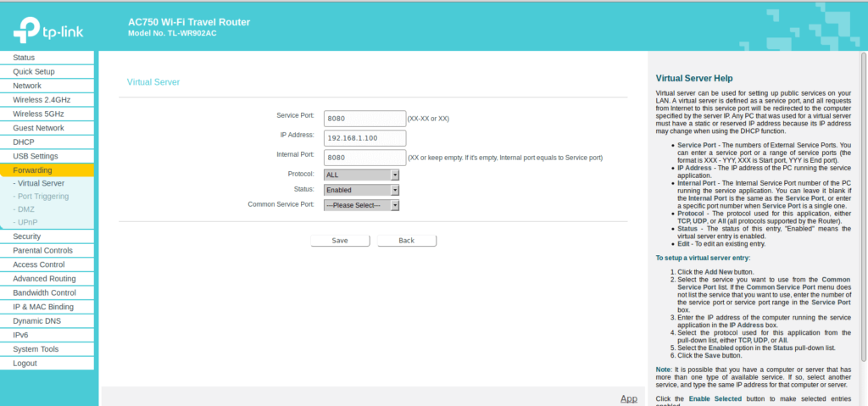Focus the IP Address field

pos(364,137)
